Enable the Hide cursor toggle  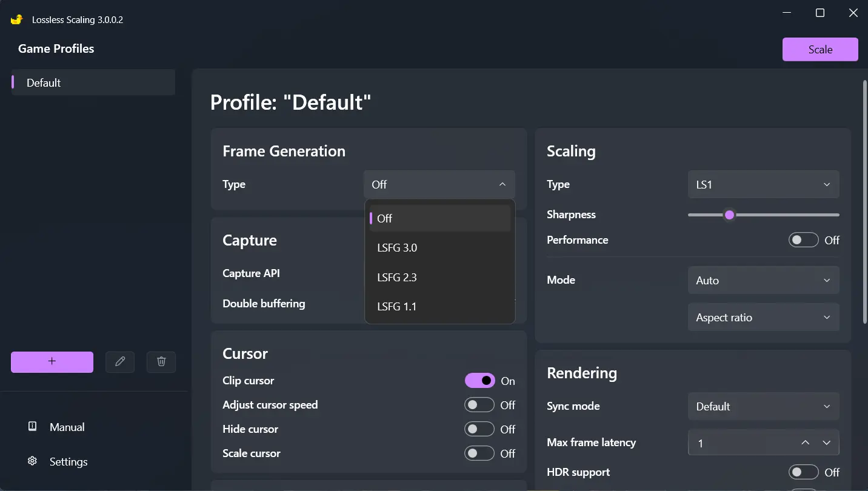pyautogui.click(x=479, y=429)
